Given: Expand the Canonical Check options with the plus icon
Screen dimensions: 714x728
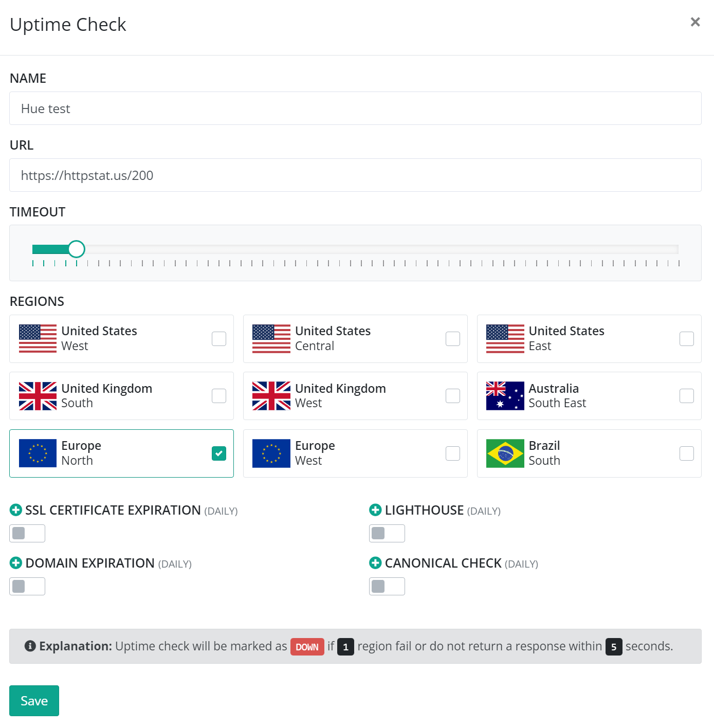Looking at the screenshot, I should [375, 563].
